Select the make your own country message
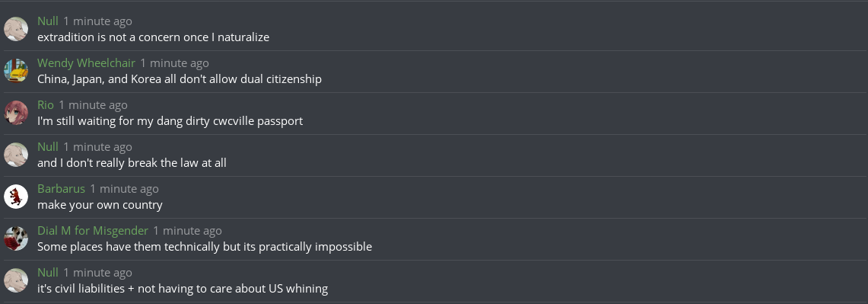The height and width of the screenshot is (304, 868). click(100, 205)
